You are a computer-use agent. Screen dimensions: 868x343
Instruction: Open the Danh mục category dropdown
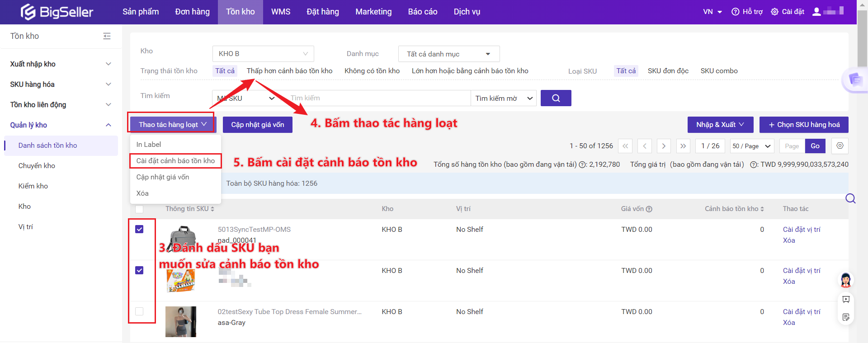click(448, 54)
